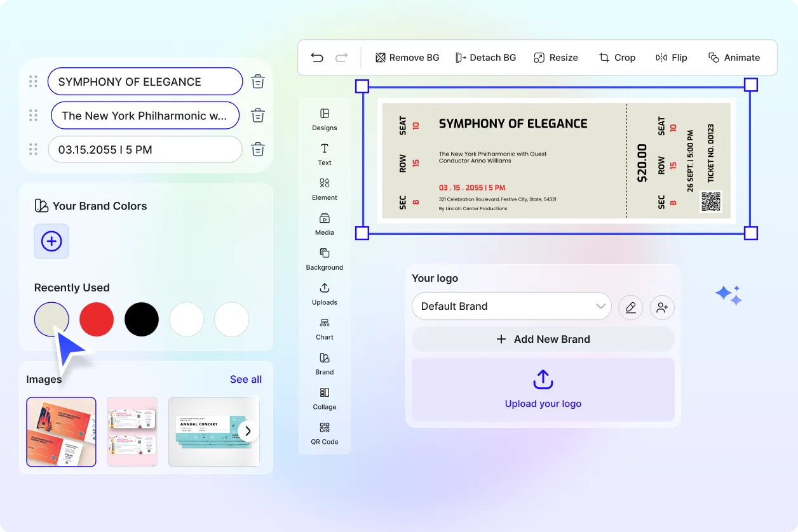Open the Uploads panel

pos(324,295)
